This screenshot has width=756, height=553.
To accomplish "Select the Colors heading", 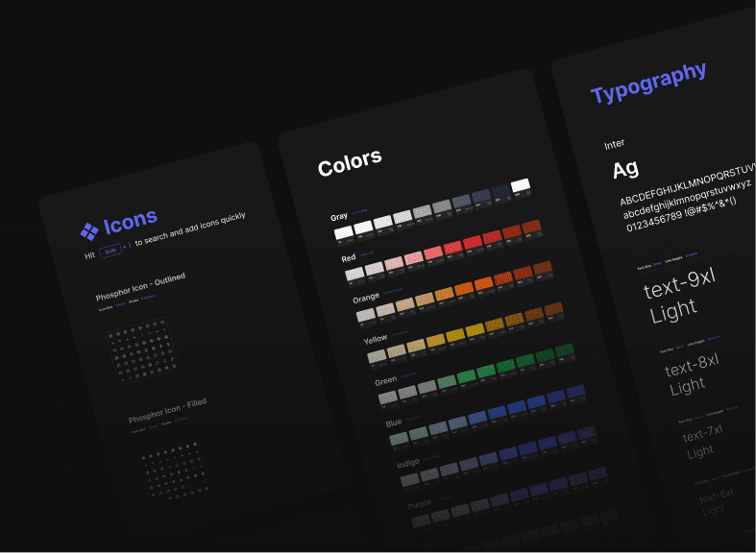I will (x=350, y=163).
